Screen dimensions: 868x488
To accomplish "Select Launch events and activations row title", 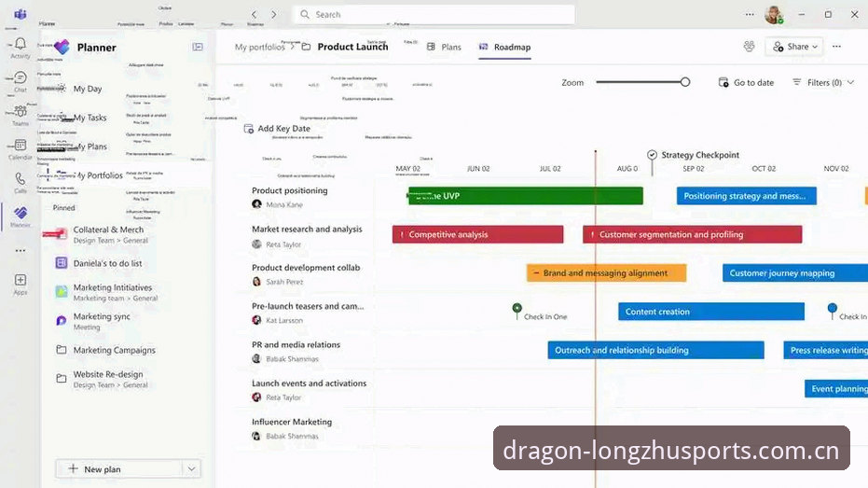I will 309,383.
